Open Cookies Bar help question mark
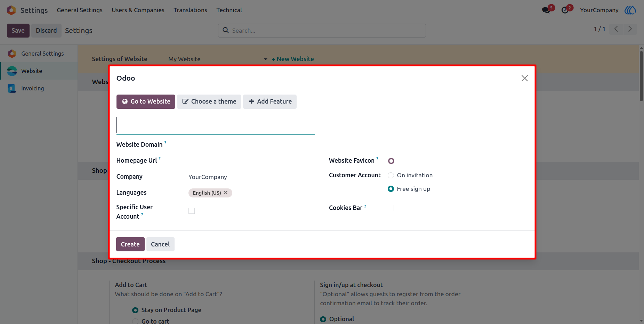644x324 pixels. (x=365, y=206)
